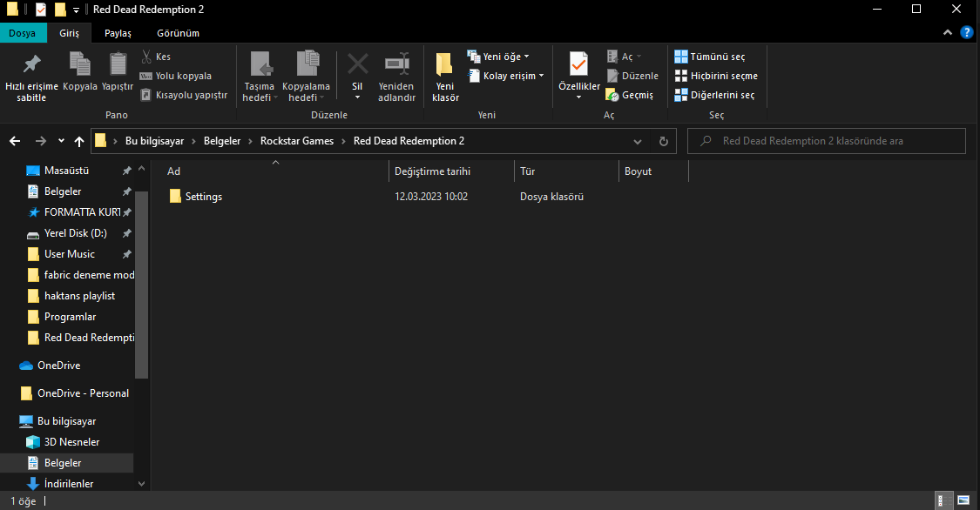Switch to large icons view in status bar
The image size is (980, 510).
pyautogui.click(x=963, y=500)
